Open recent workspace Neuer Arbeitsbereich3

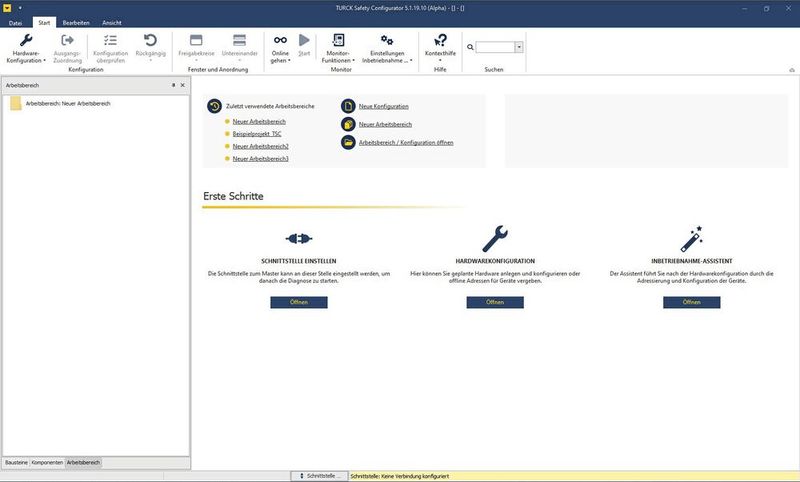click(261, 159)
